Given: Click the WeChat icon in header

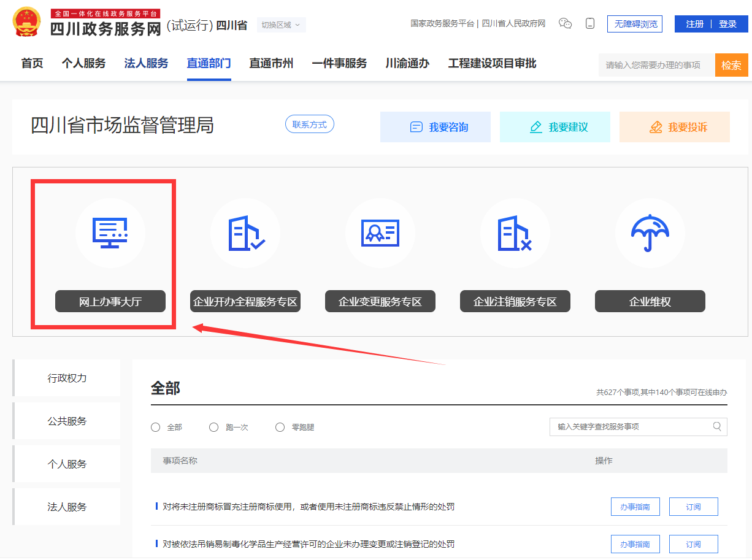Looking at the screenshot, I should tap(565, 24).
